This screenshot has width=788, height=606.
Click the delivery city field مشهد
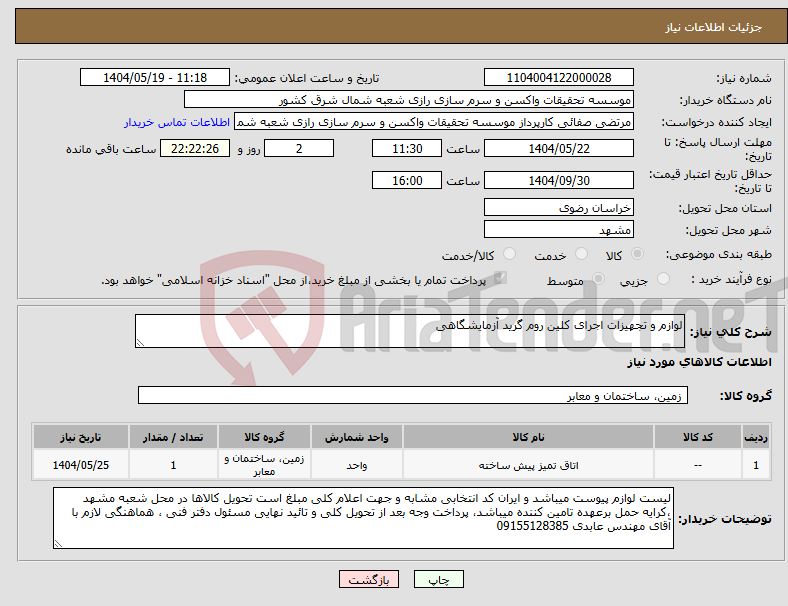click(558, 229)
